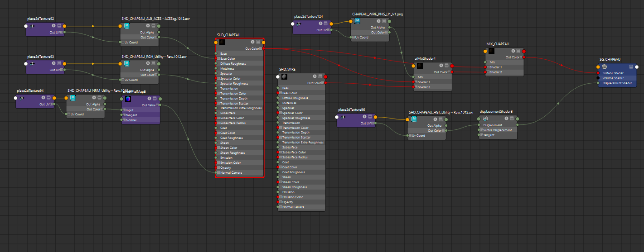Screen dimensions: 644x252
Task: Expand Input attribute on aiNormalMap8
Action: click(x=124, y=110)
